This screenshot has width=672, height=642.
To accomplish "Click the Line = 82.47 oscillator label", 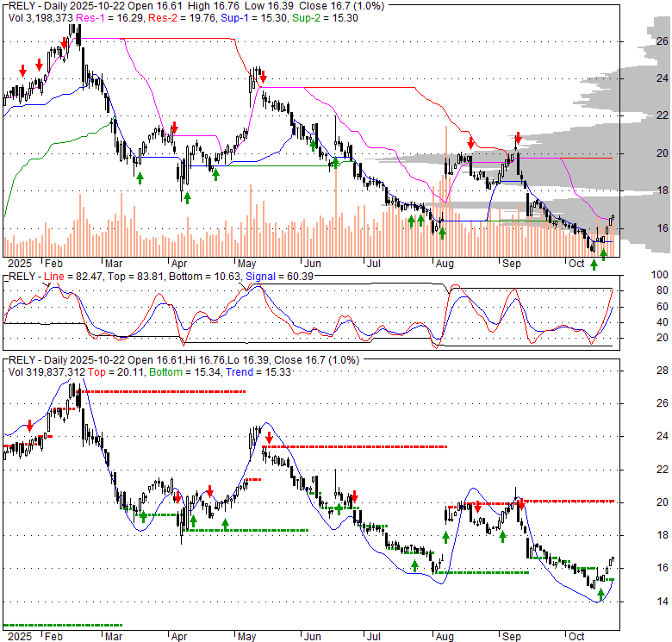I will pos(73,277).
